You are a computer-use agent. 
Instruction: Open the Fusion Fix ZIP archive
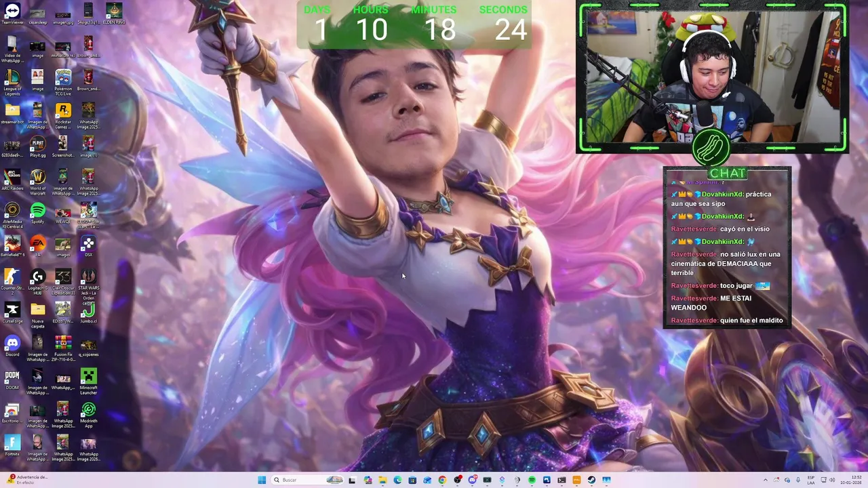coord(63,349)
